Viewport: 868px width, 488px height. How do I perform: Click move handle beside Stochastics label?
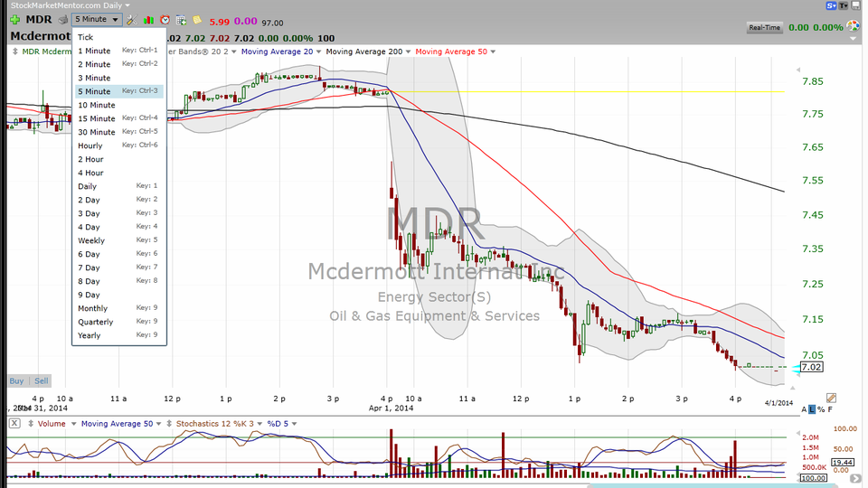(169, 423)
